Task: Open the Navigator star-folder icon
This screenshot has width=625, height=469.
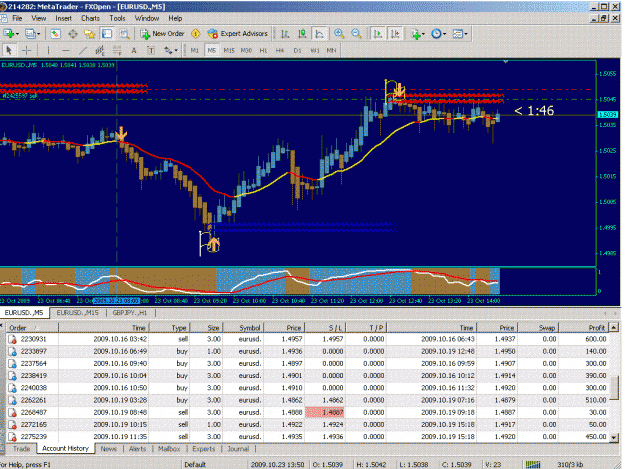Action: tap(90, 34)
